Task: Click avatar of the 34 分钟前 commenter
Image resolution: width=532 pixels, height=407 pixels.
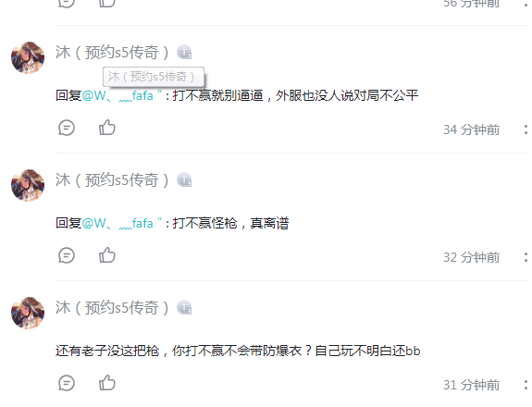Action: pyautogui.click(x=28, y=57)
